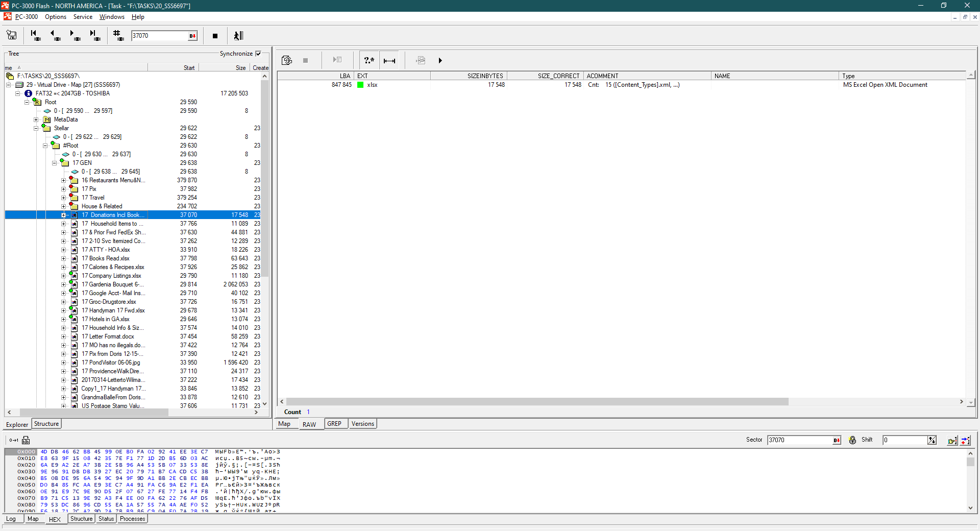Screen dimensions: 980x531
Task: Switch to the Structure tab under the tree
Action: [46, 424]
